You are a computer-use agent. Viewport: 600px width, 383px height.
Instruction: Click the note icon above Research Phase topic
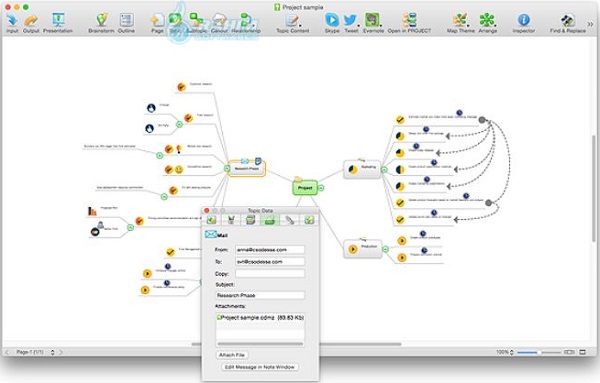[x=258, y=160]
